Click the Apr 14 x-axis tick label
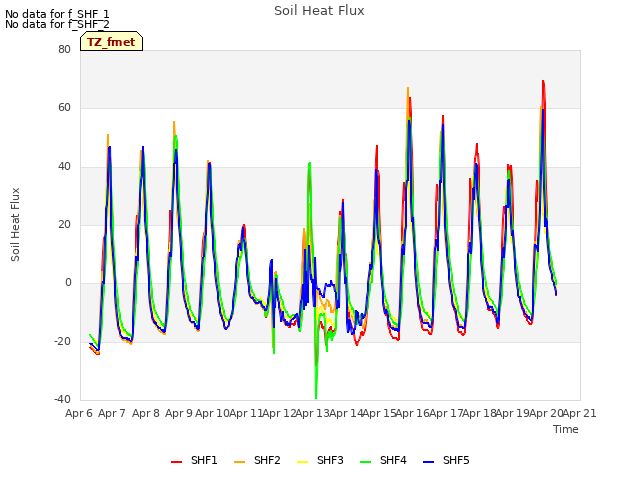 click(346, 413)
